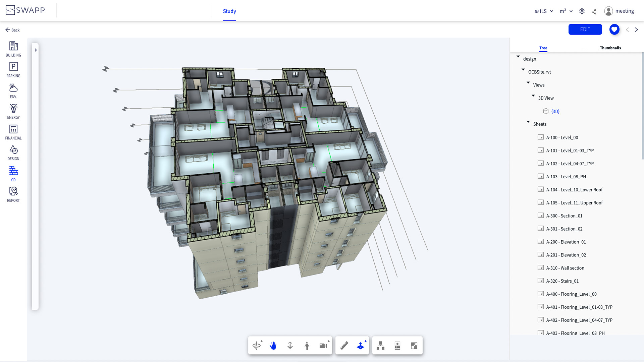Viewport: 644px width, 362px height.
Task: Go Back to previous page
Action: tap(12, 30)
